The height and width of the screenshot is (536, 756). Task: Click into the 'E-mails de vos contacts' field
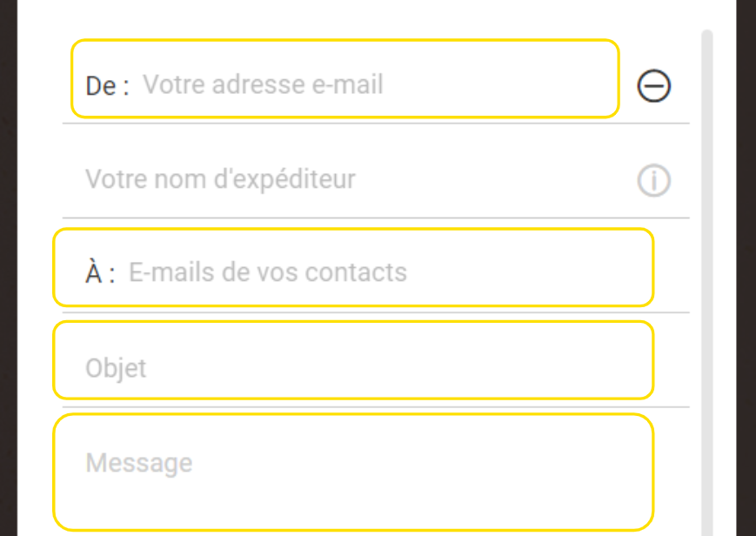(353, 267)
